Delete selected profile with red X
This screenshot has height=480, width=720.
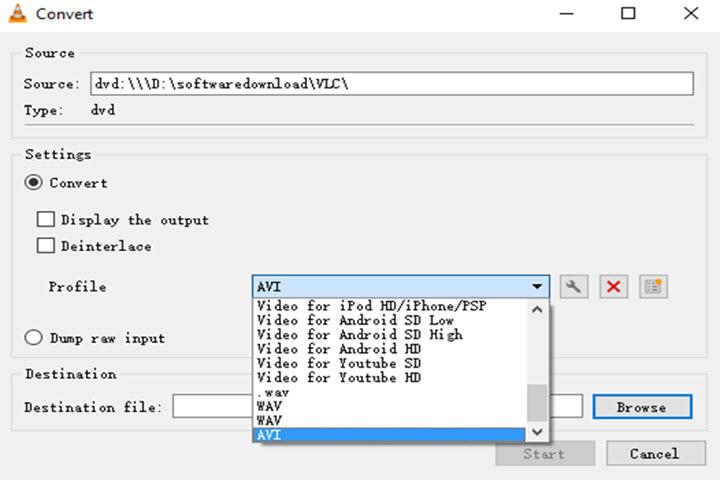[613, 287]
